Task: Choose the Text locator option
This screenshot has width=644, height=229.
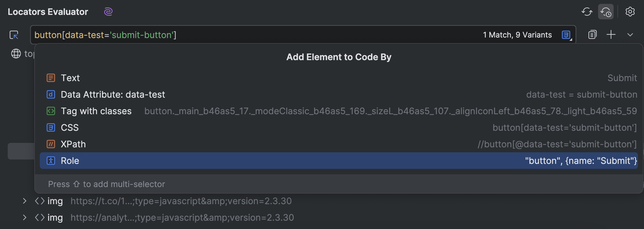Action: tap(70, 78)
